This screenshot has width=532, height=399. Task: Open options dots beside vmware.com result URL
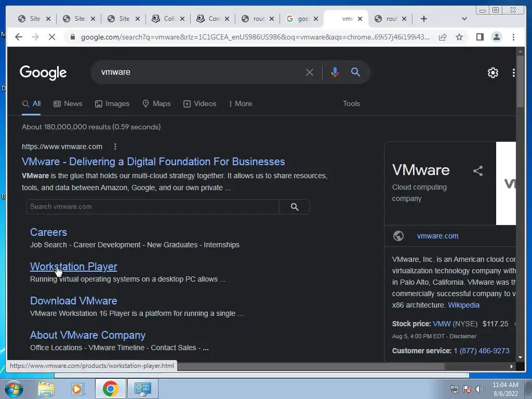tap(115, 147)
